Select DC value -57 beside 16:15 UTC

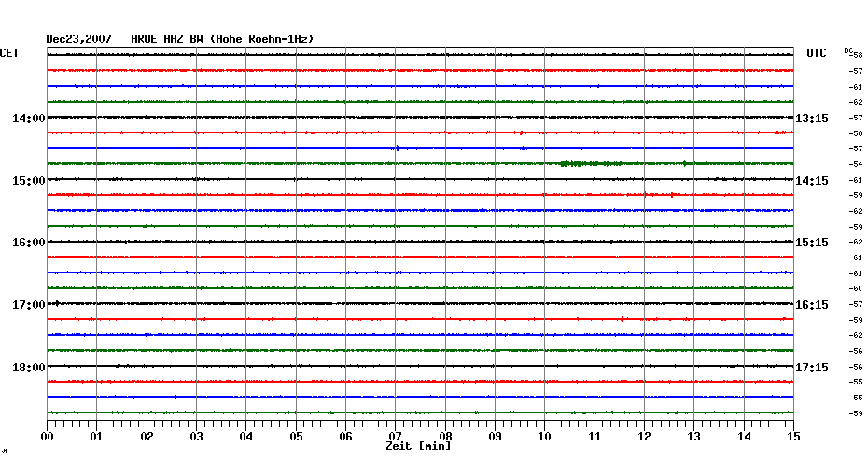(x=856, y=304)
